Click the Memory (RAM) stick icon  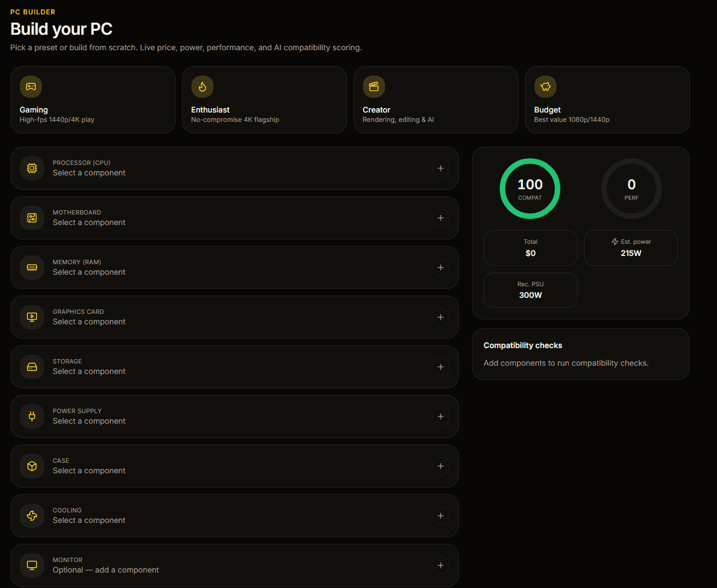pyautogui.click(x=32, y=268)
